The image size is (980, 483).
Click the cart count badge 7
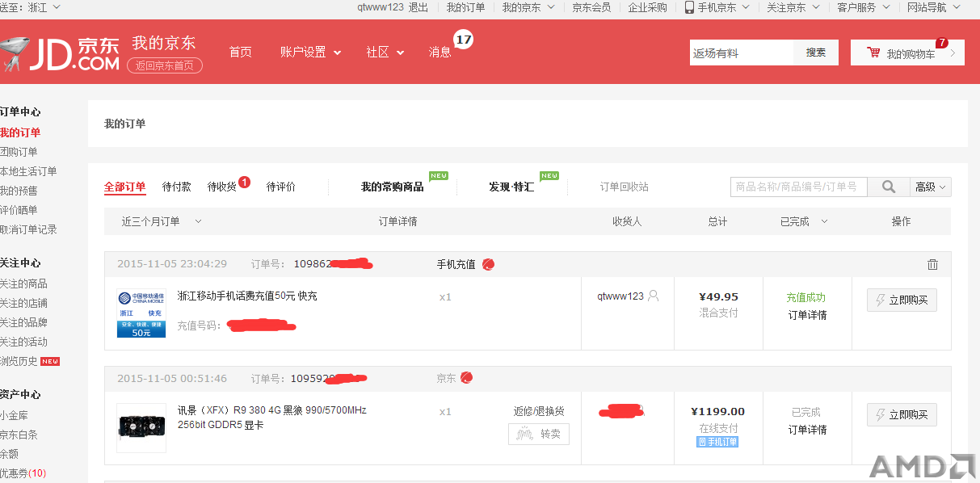tap(942, 43)
